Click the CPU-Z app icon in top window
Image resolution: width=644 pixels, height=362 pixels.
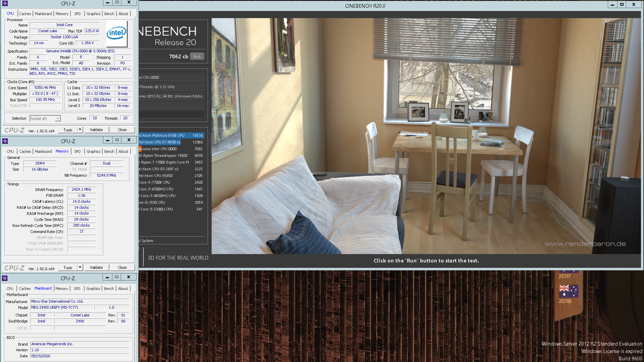tap(5, 3)
